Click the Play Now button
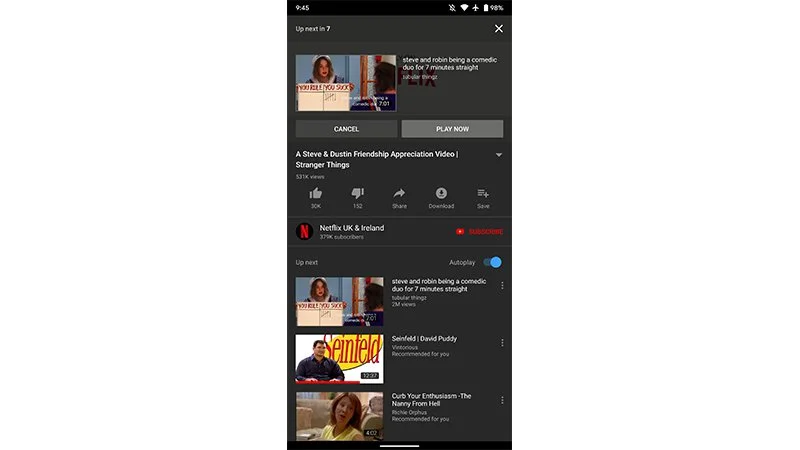Screen dimensions: 800x450 (x=452, y=129)
